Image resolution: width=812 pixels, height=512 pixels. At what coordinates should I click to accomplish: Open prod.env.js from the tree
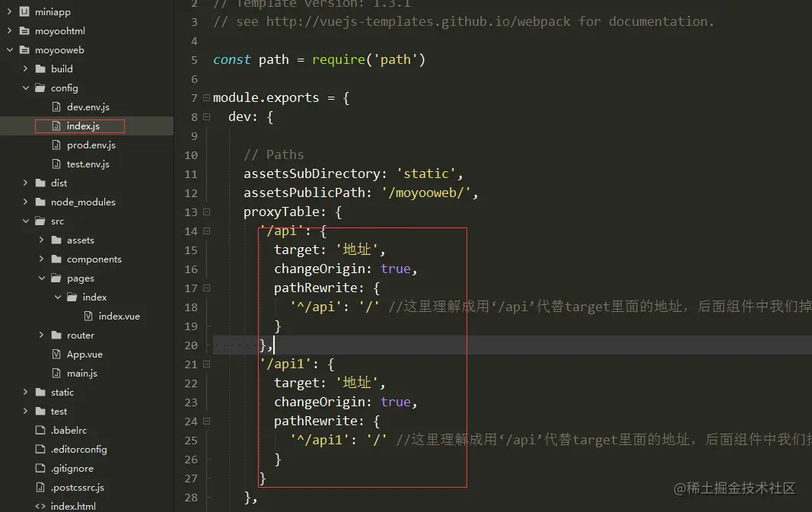pyautogui.click(x=91, y=145)
